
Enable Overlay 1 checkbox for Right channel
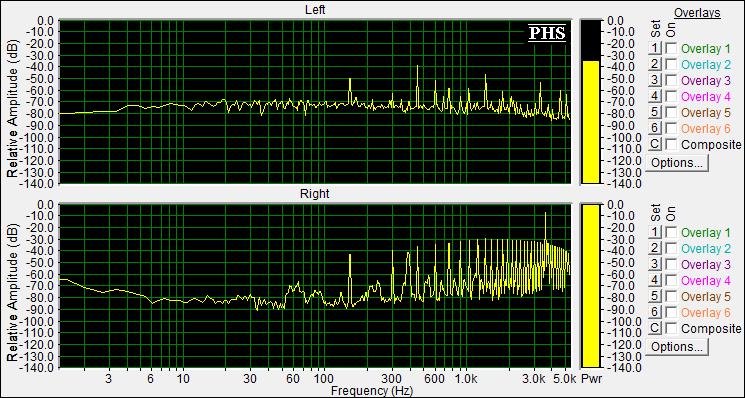[671, 232]
